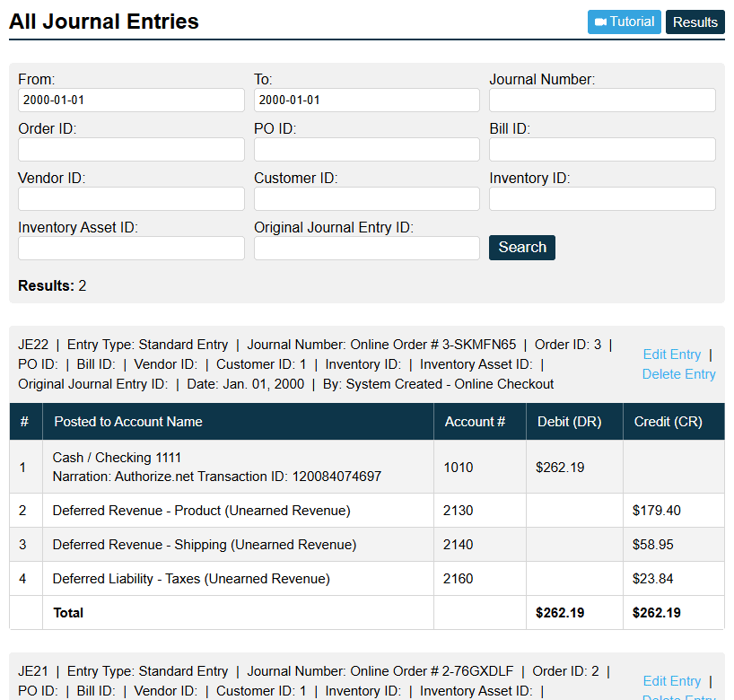This screenshot has height=700, width=734.
Task: Click the Total row label
Action: (x=68, y=613)
